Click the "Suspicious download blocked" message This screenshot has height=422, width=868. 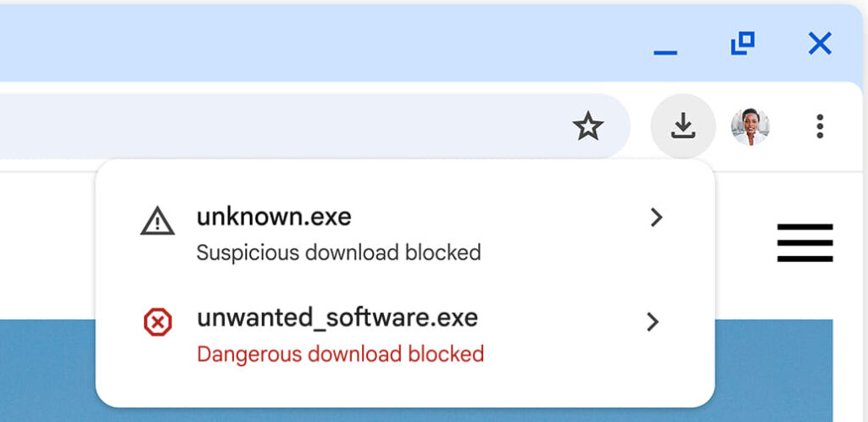tap(339, 253)
